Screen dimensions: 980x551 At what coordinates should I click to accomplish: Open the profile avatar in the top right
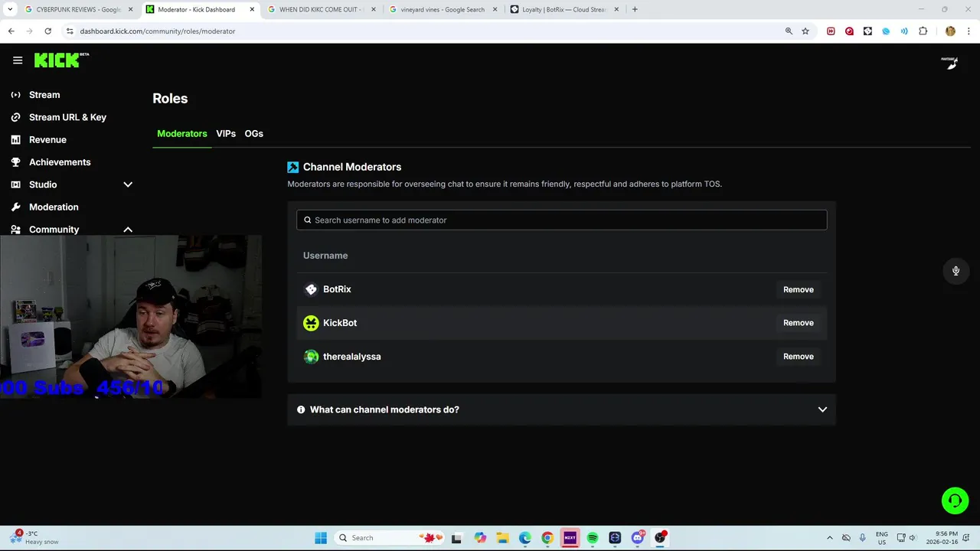coord(949,62)
